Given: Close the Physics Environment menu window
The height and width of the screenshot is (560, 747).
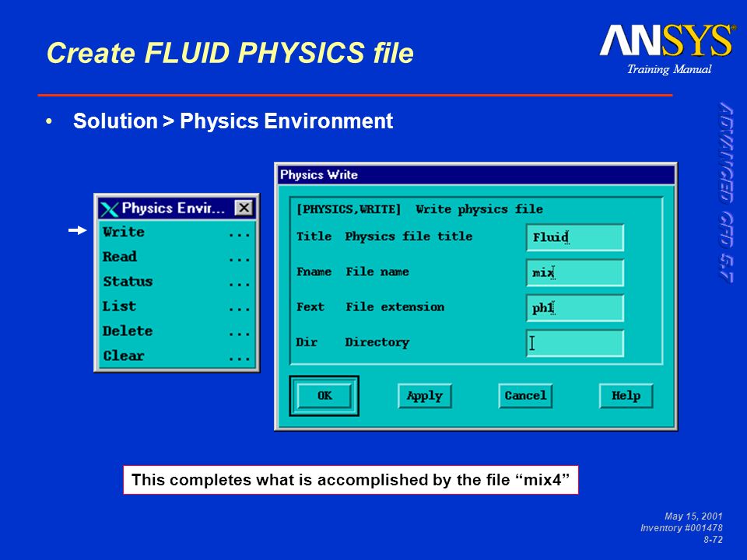Looking at the screenshot, I should (244, 208).
